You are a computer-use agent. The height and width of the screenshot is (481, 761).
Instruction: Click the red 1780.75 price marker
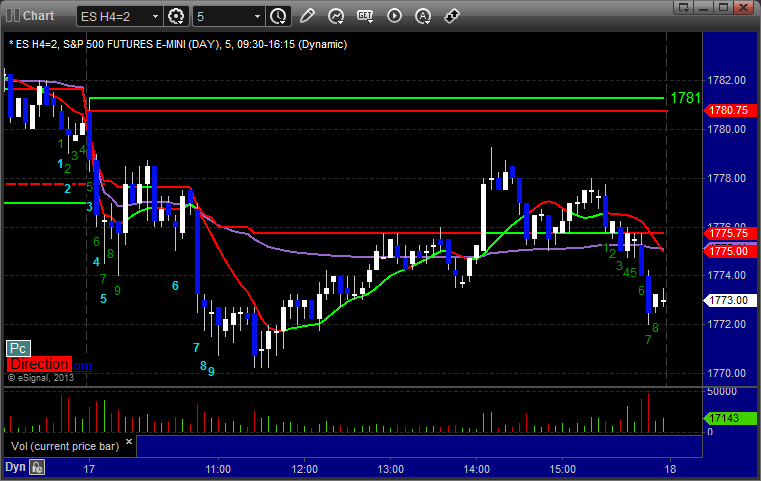[x=729, y=110]
